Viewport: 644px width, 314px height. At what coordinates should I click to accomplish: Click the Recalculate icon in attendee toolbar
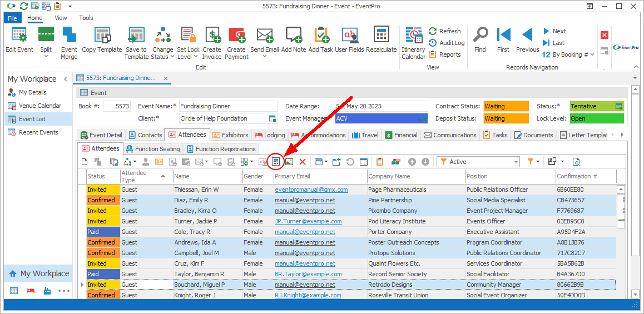[x=276, y=162]
